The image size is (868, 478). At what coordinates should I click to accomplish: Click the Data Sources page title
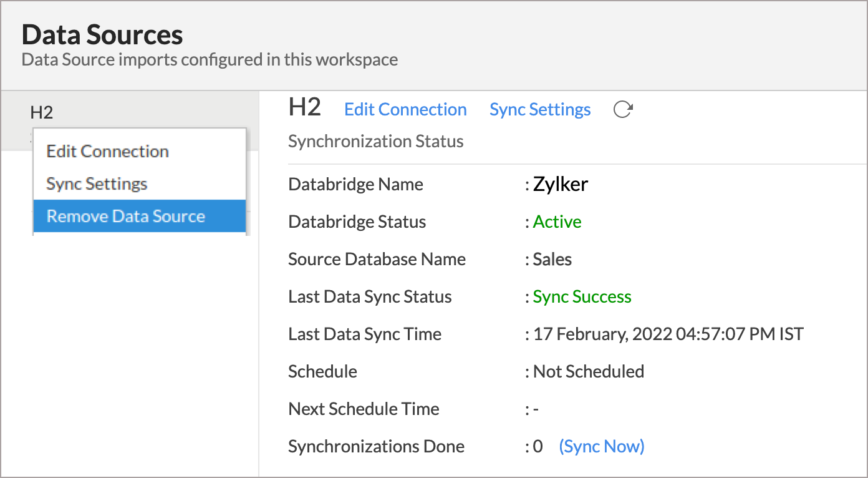coord(102,35)
